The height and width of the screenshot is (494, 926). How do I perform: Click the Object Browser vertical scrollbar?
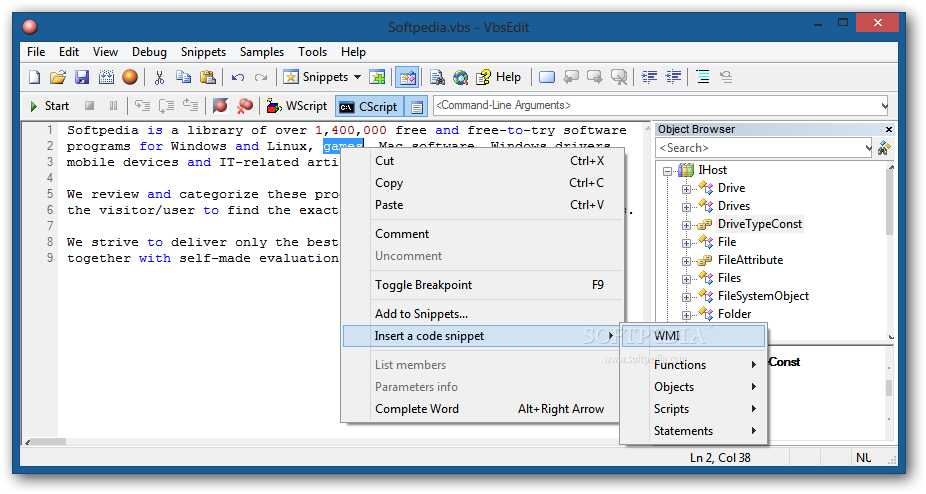[891, 201]
